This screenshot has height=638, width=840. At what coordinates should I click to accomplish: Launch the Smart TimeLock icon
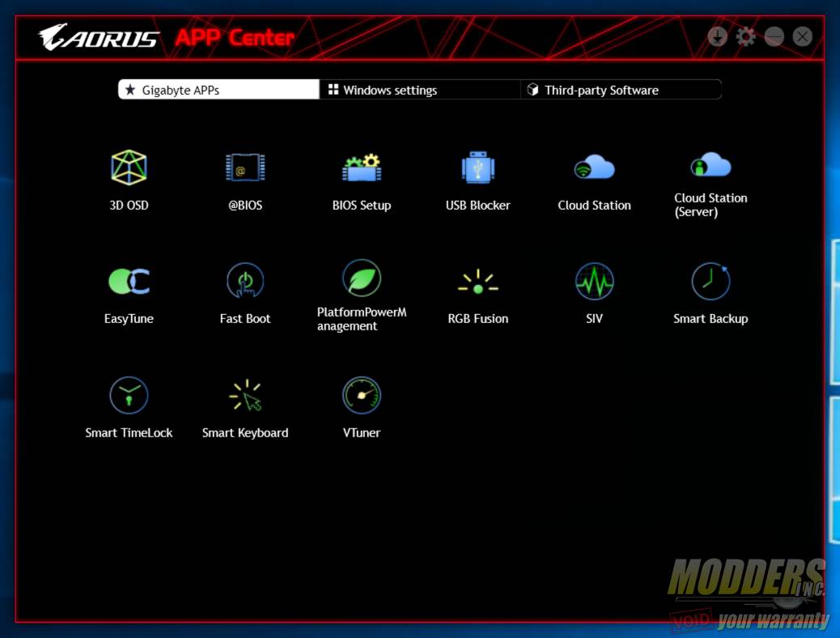pos(129,395)
